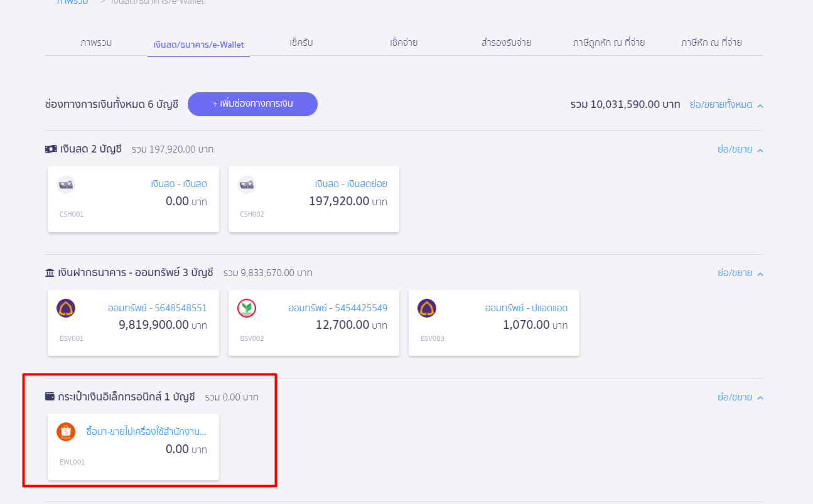Click the รวม 197,920.00 บาท subtotal
The image size is (813, 504).
coord(173,149)
